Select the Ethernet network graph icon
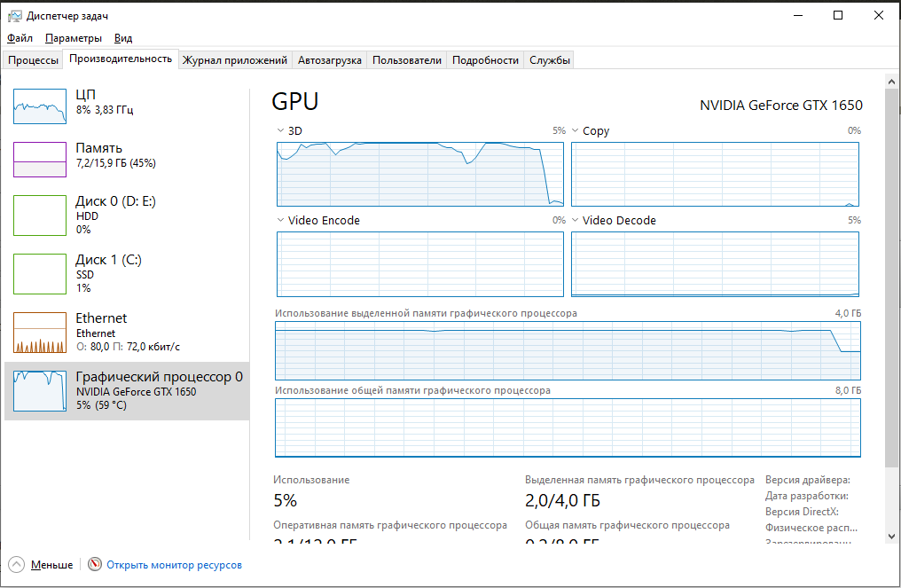The image size is (901, 588). click(40, 332)
